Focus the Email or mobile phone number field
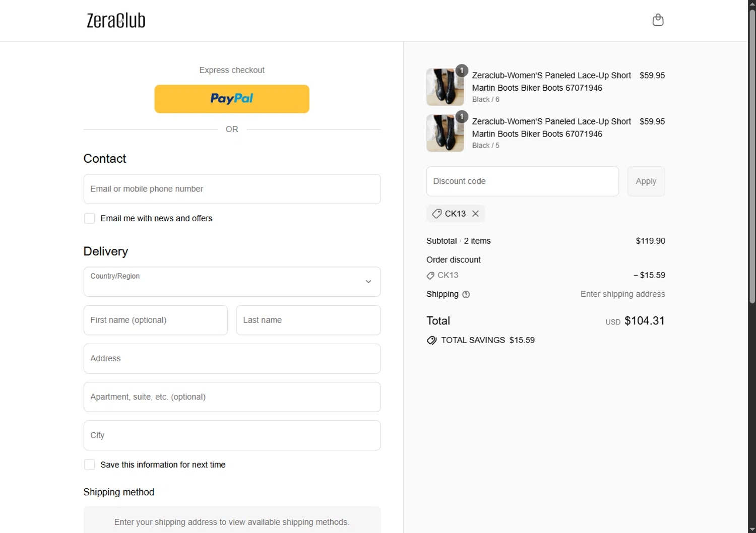 click(x=232, y=189)
